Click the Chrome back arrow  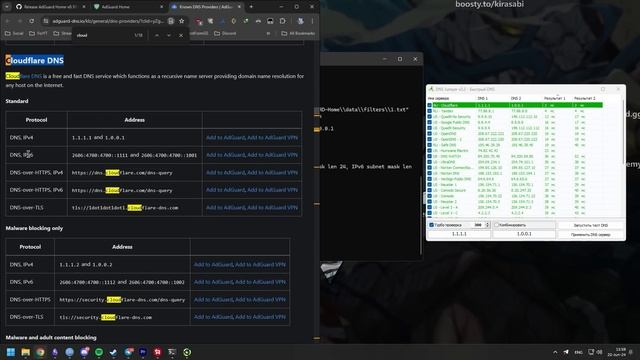point(7,21)
